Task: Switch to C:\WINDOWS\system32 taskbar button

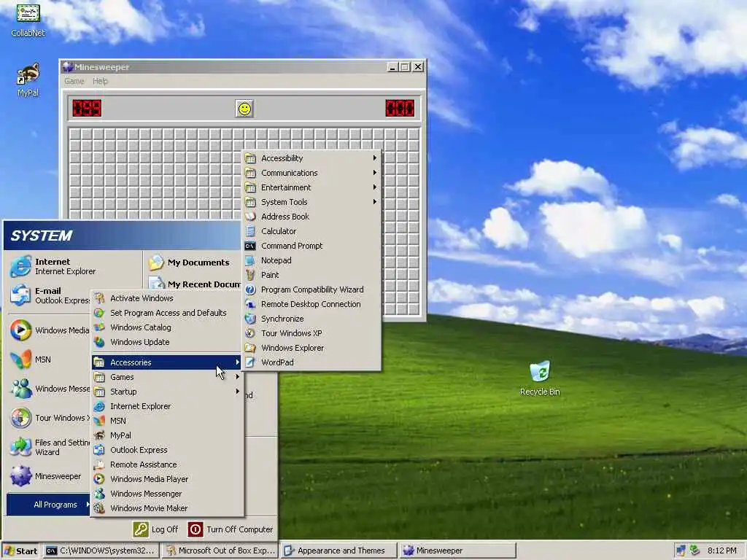Action: (101, 551)
